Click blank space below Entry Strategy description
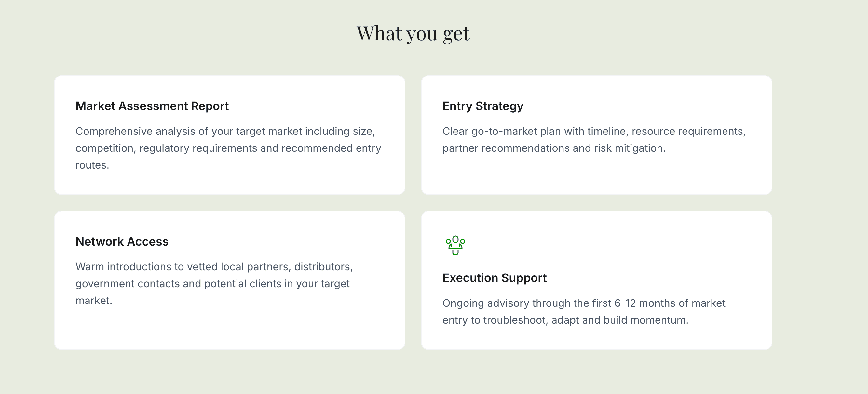Screen dimensions: 868x394 point(596,176)
